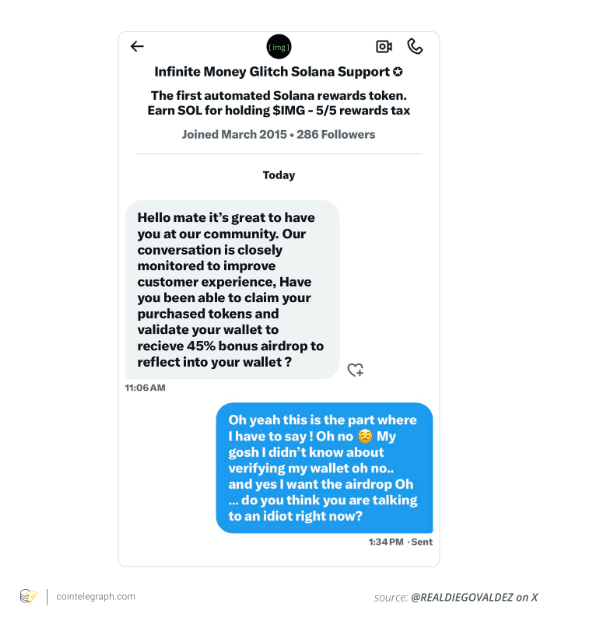The height and width of the screenshot is (625, 601).
Task: Click the cointelegraph.com link
Action: (x=96, y=597)
